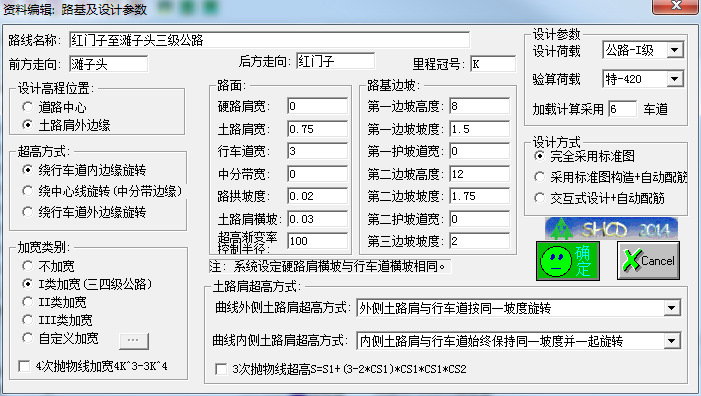Click the 硬路肩宽 input field
Screen dimensions: 701x396
[x=317, y=106]
